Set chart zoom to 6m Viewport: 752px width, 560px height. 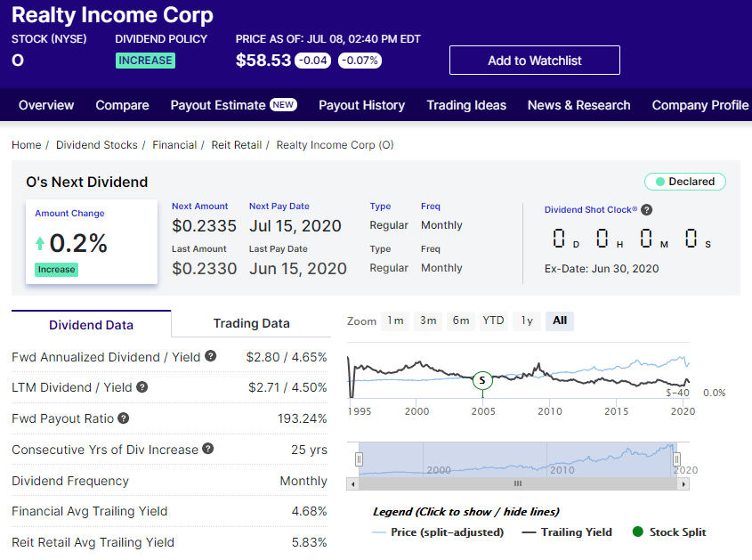tap(461, 321)
